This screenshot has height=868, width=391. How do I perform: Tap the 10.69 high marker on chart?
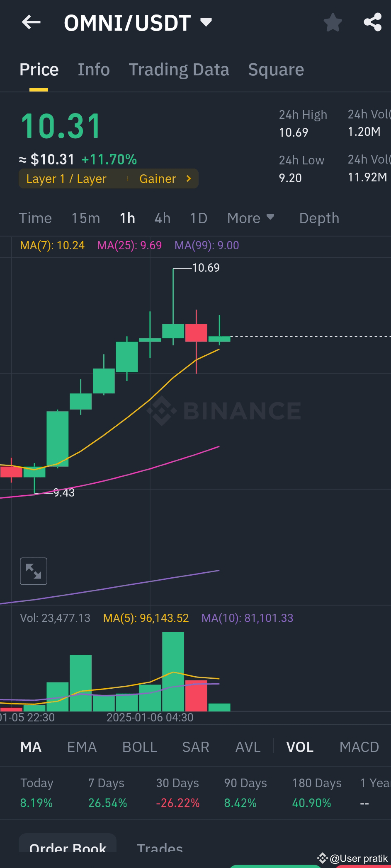coord(206,268)
